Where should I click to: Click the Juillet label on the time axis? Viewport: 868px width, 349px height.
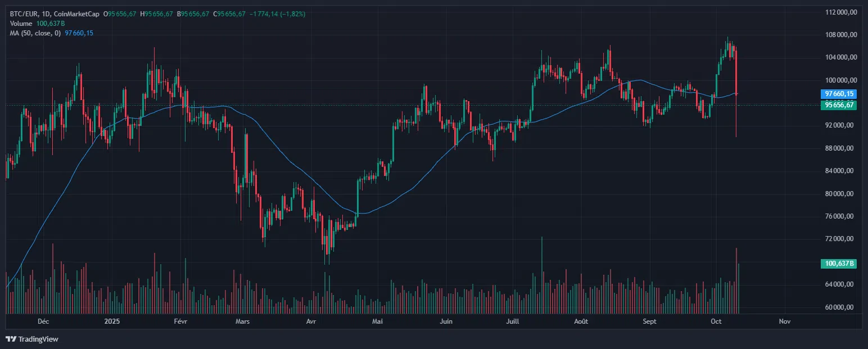click(513, 321)
